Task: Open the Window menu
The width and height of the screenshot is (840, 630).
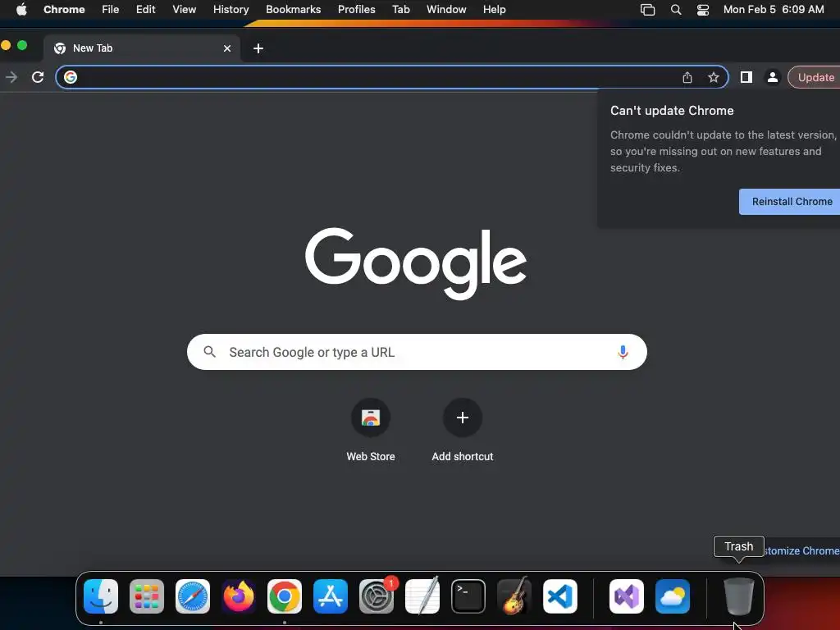Action: (446, 10)
